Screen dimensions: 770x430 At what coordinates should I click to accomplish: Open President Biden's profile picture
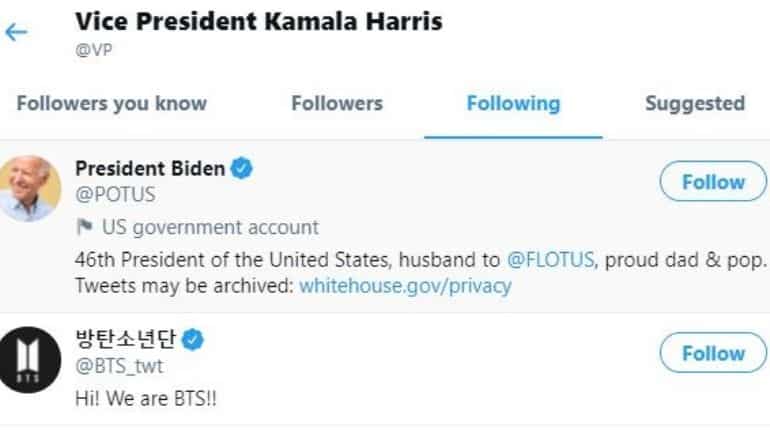[x=29, y=188]
